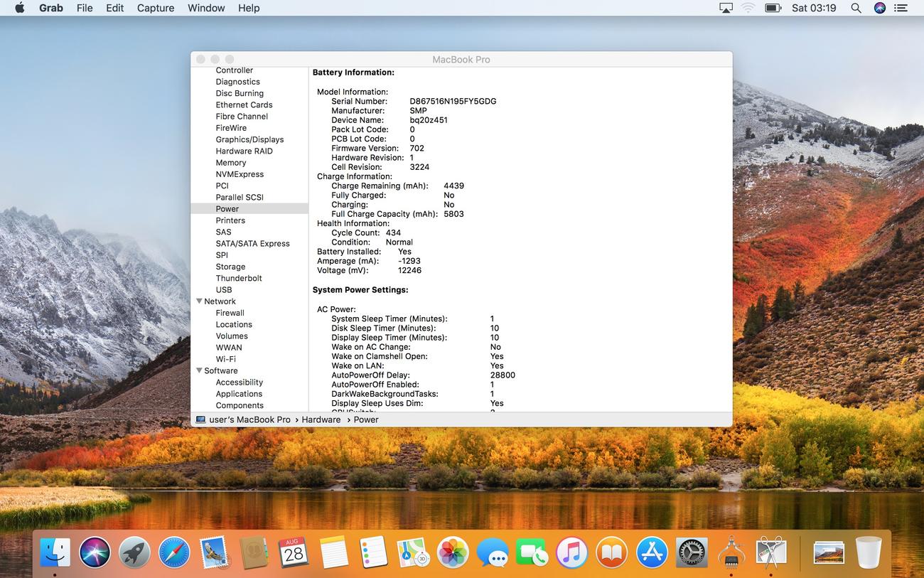Select USB in the sidebar

pyautogui.click(x=224, y=290)
